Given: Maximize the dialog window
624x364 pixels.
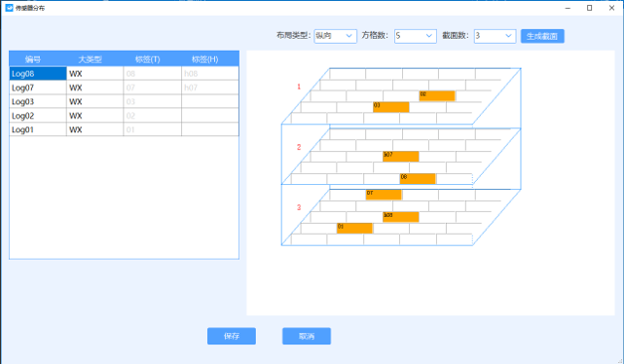Looking at the screenshot, I should 590,8.
